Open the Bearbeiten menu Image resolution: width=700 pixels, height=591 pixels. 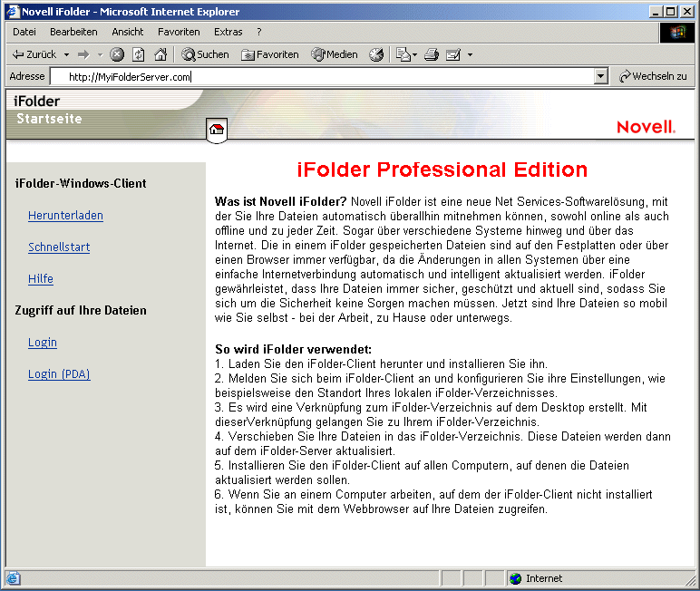pyautogui.click(x=73, y=32)
